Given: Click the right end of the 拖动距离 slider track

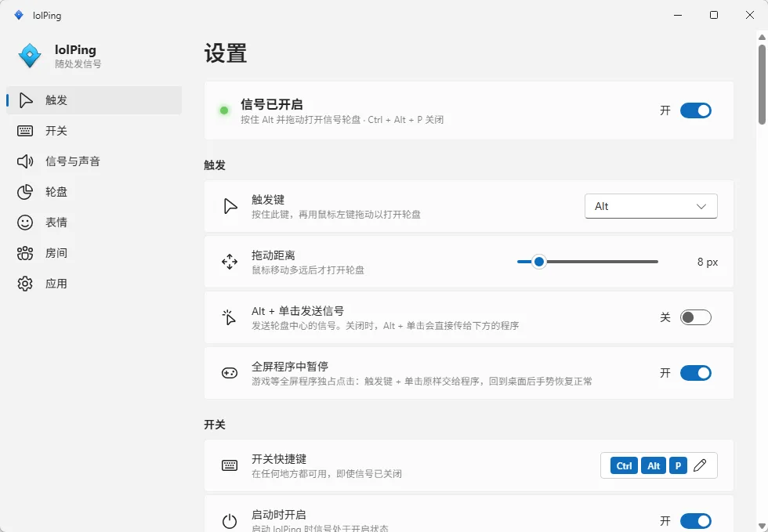Looking at the screenshot, I should [x=657, y=262].
